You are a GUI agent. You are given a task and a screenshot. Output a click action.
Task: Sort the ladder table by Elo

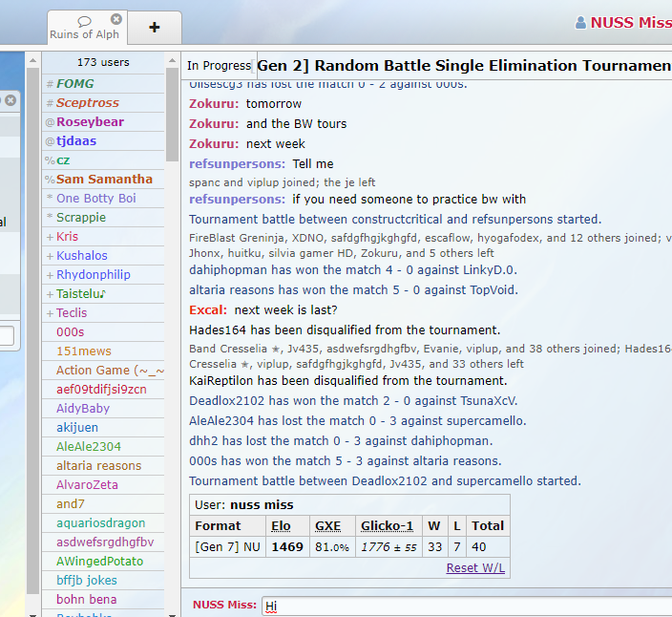click(x=281, y=526)
